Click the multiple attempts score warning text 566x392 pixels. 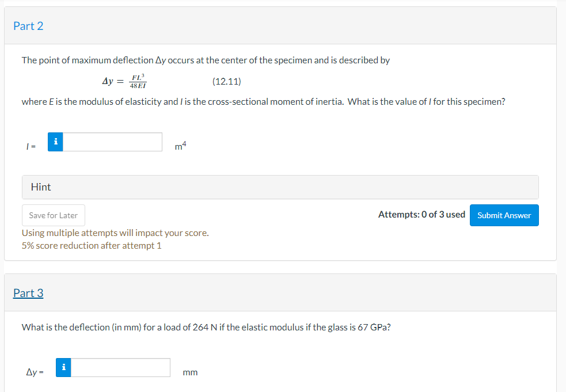click(115, 233)
